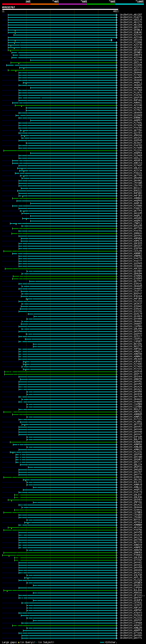Select the UniRef100_P04779 label
The width and height of the screenshot is (146, 644).
click(x=131, y=492)
